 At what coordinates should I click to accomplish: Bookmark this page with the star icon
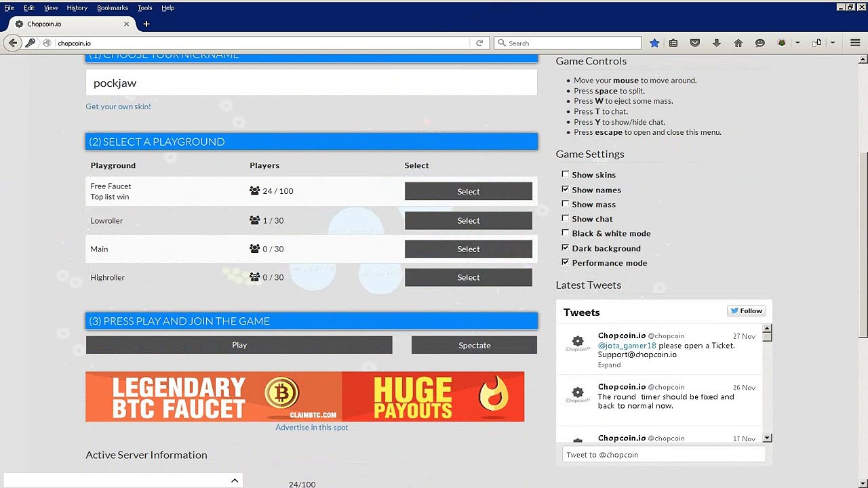tap(654, 43)
